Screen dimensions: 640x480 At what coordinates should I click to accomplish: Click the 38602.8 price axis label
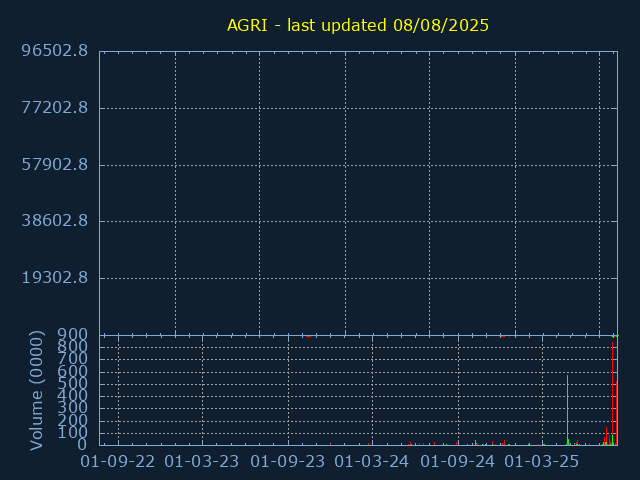pyautogui.click(x=55, y=221)
